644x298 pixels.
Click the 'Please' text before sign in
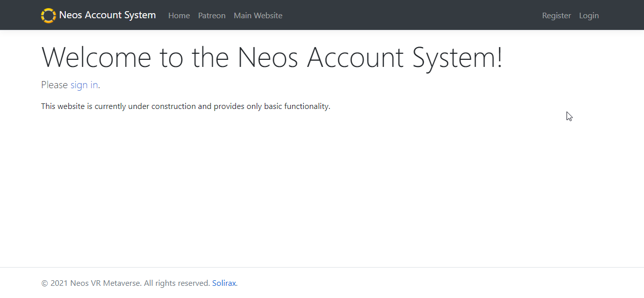(54, 85)
